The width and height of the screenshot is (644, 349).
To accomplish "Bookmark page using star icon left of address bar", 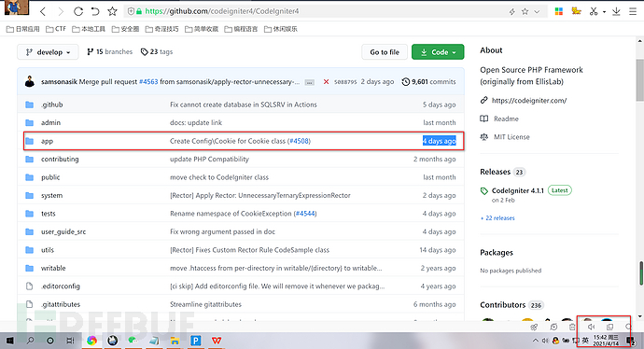I will (112, 11).
